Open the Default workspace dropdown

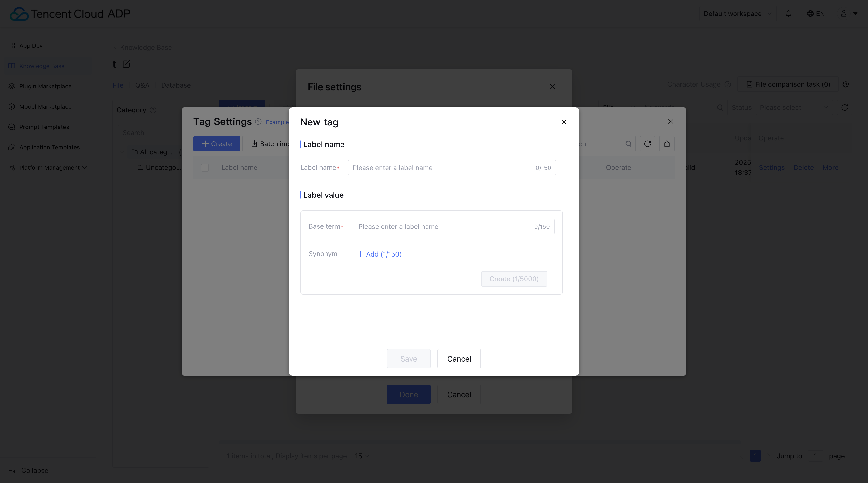click(738, 14)
